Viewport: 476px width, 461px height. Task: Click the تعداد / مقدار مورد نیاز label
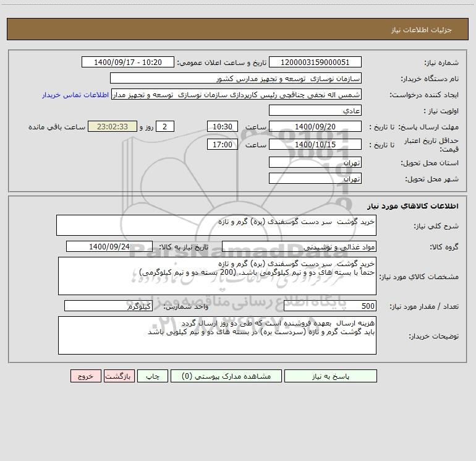[424, 306]
